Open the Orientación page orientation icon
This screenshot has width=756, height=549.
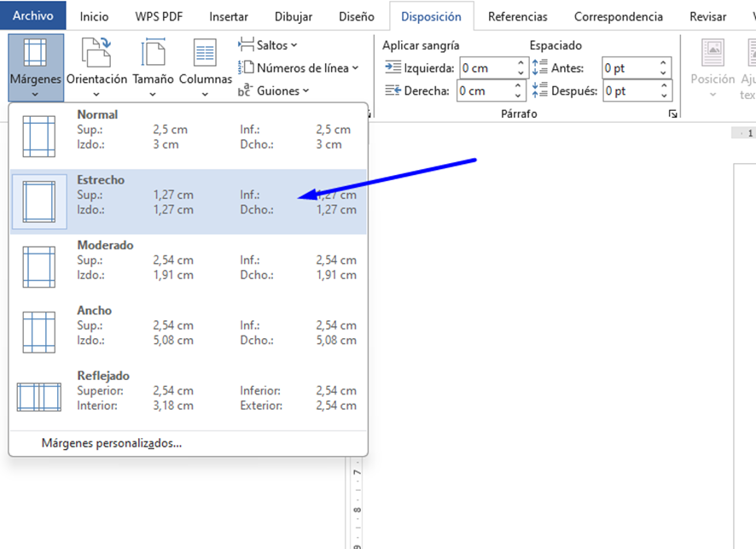pos(96,53)
